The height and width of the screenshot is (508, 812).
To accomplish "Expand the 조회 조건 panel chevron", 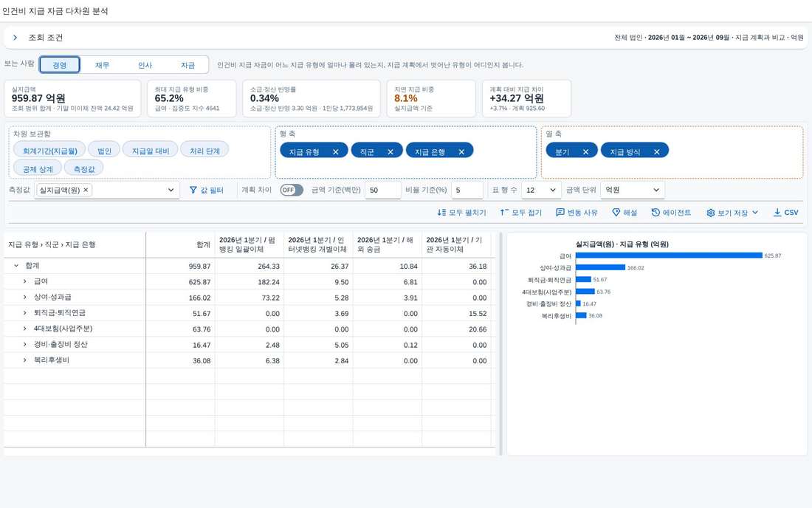I will 15,38.
